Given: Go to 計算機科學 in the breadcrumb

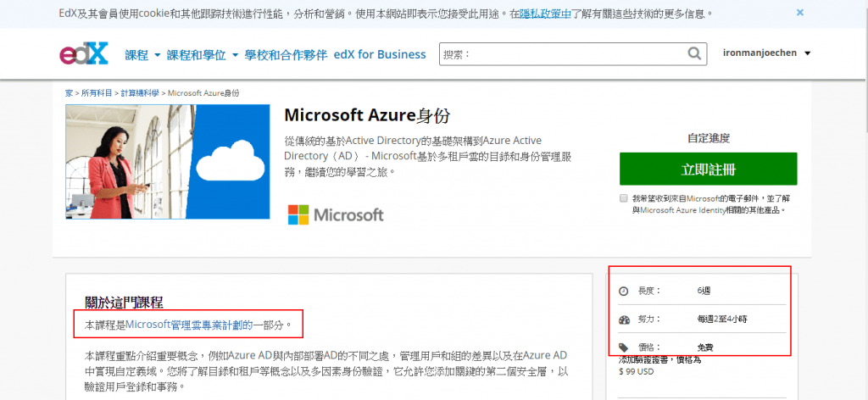Looking at the screenshot, I should click(140, 93).
